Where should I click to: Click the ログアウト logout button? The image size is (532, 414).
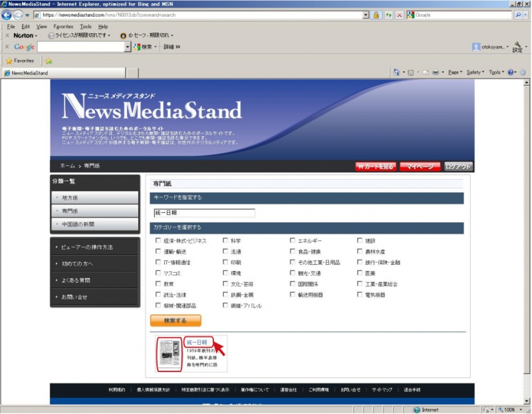tap(458, 166)
